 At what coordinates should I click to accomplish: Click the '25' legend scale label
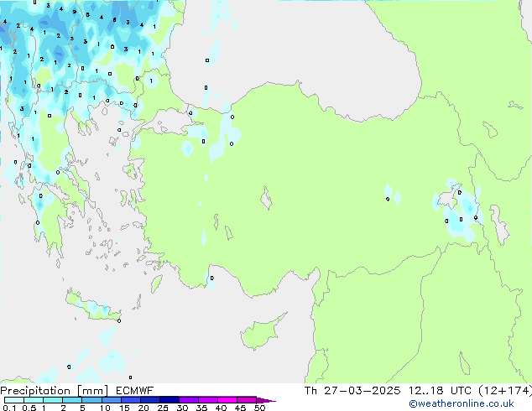pos(163,408)
